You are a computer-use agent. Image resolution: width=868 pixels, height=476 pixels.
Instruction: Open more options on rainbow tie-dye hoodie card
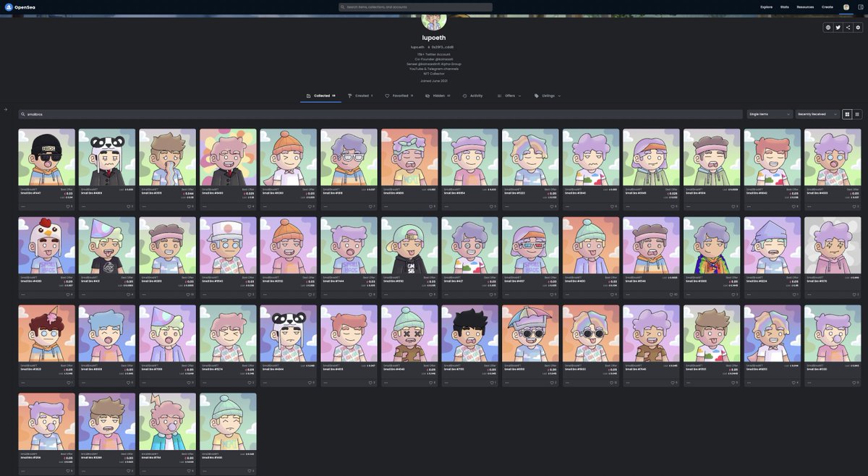pos(688,294)
